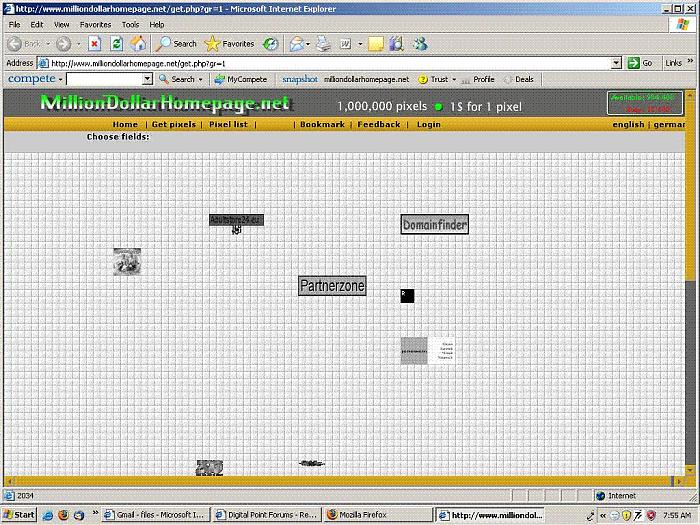Open the Start menu button

(19, 515)
